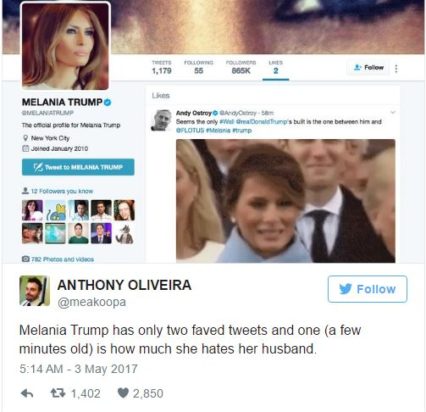Click the reply arrow icon under the tweet
Image resolution: width=426 pixels, height=412 pixels.
click(x=27, y=394)
